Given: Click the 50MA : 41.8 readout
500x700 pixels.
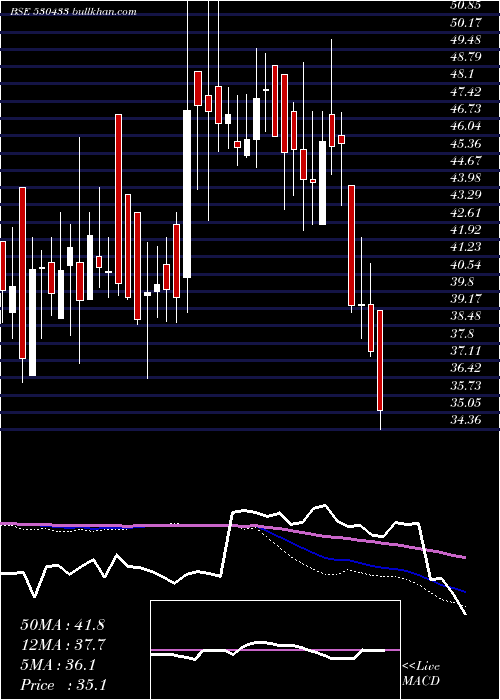Looking at the screenshot, I should (x=62, y=625).
